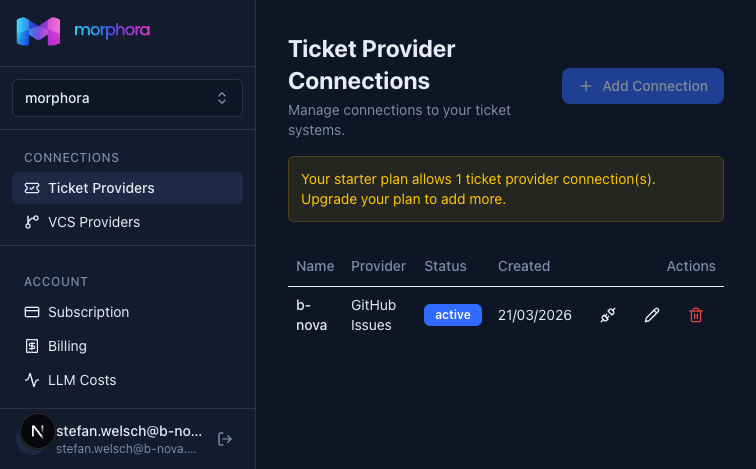The height and width of the screenshot is (469, 756).
Task: Click the ticket icon beside Ticket Providers
Action: 32,188
